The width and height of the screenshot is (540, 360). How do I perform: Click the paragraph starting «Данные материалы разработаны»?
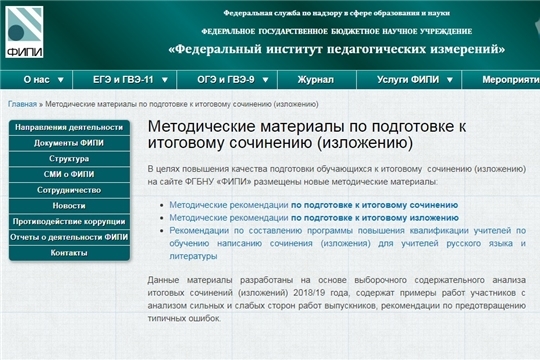click(x=336, y=299)
